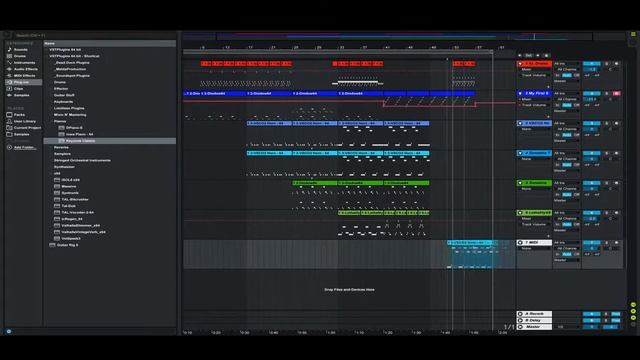Open the MIDI Effects browser category
The width and height of the screenshot is (640, 360).
click(x=24, y=76)
